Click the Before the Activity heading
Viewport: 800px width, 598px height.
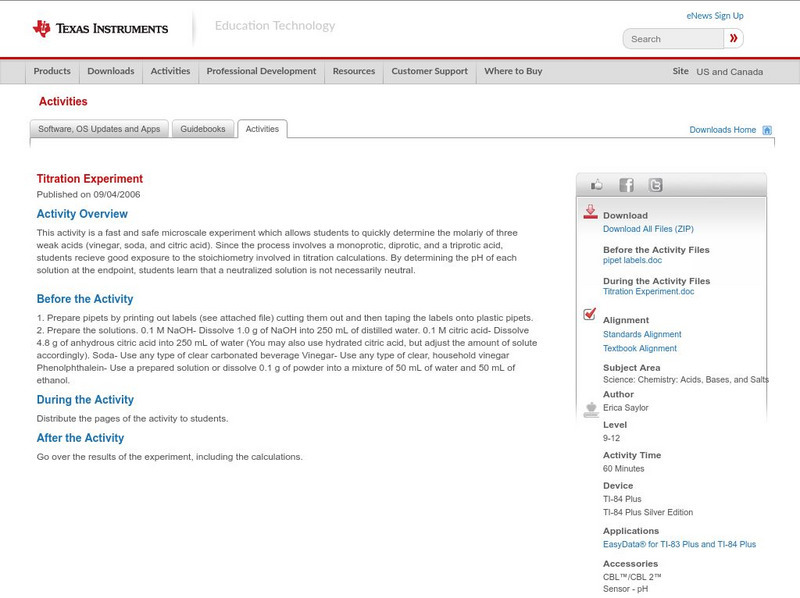[85, 299]
